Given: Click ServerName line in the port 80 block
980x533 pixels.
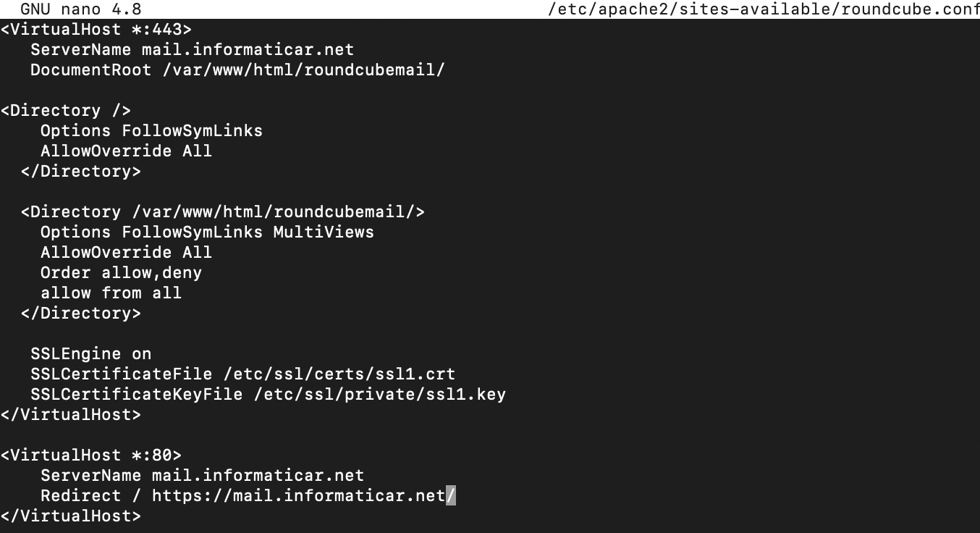Looking at the screenshot, I should pos(203,476).
